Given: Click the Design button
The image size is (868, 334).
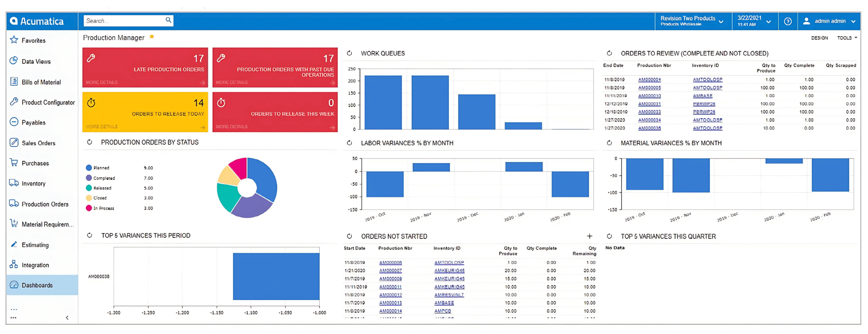Looking at the screenshot, I should pyautogui.click(x=819, y=38).
